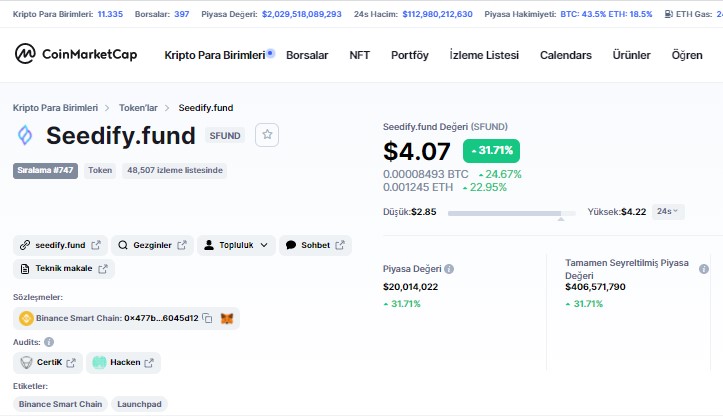Click the Binance Smart Chain tag
723x419 pixels.
[60, 404]
